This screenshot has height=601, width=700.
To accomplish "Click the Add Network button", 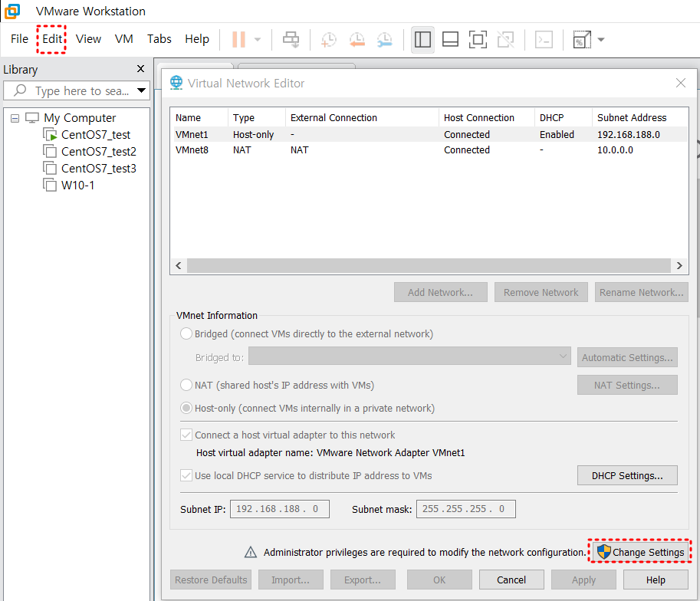I will tap(440, 292).
